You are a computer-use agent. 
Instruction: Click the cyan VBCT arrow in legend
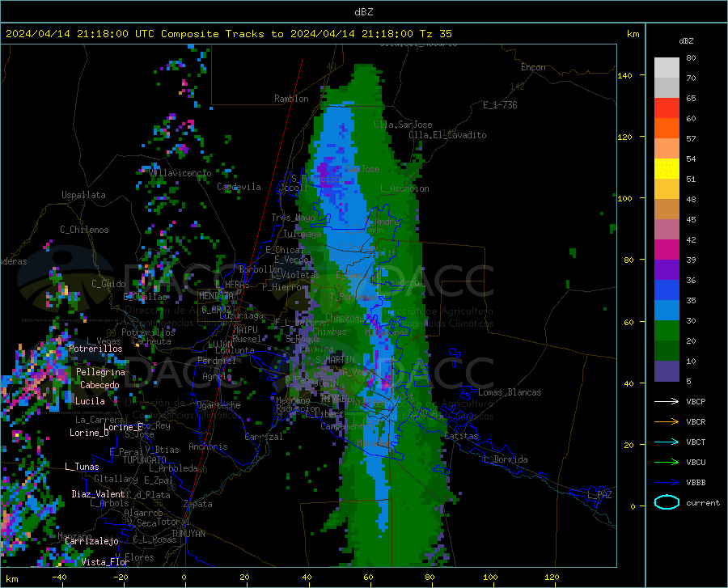(x=667, y=442)
